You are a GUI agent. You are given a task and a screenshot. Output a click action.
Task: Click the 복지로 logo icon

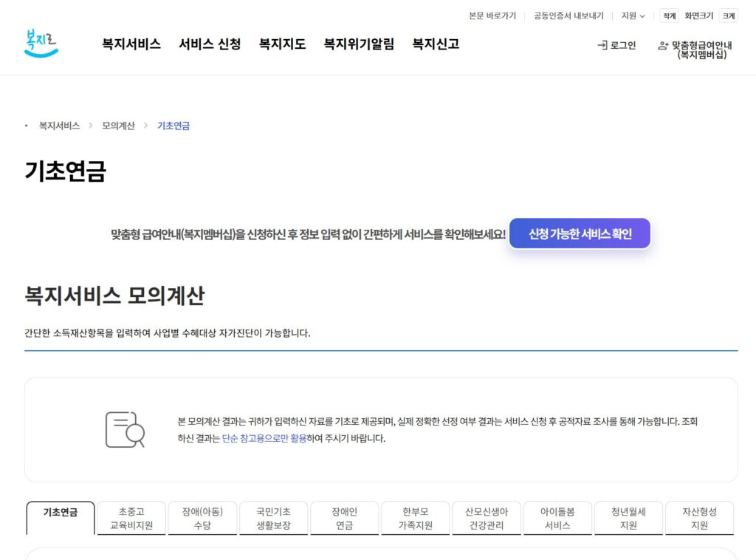pos(41,43)
